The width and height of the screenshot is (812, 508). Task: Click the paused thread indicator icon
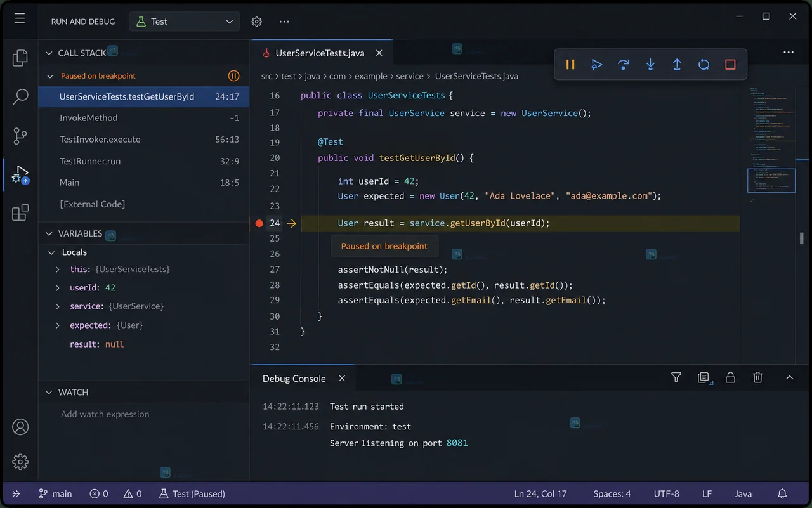coord(233,76)
